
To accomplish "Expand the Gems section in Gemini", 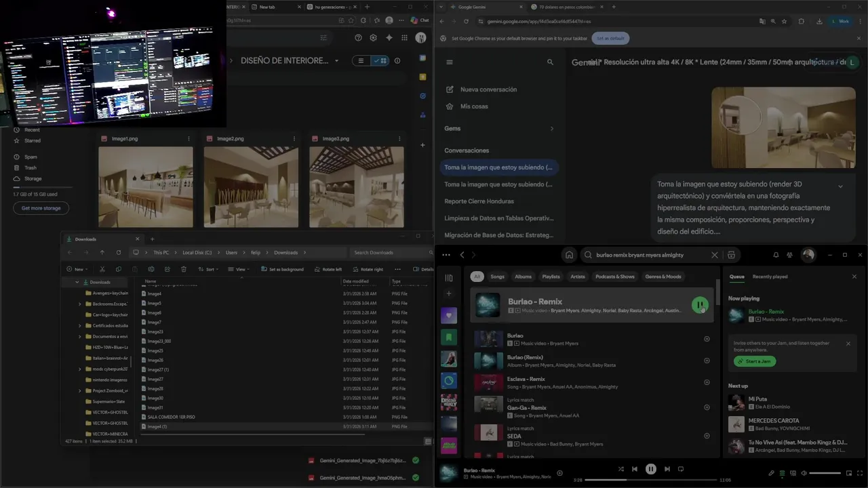I will point(551,128).
